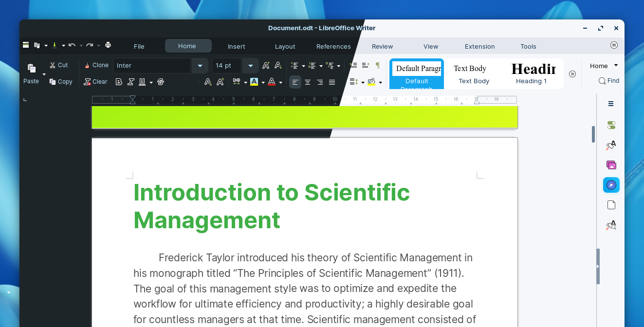This screenshot has width=644, height=327.
Task: Open the References ribbon tab
Action: tap(333, 46)
